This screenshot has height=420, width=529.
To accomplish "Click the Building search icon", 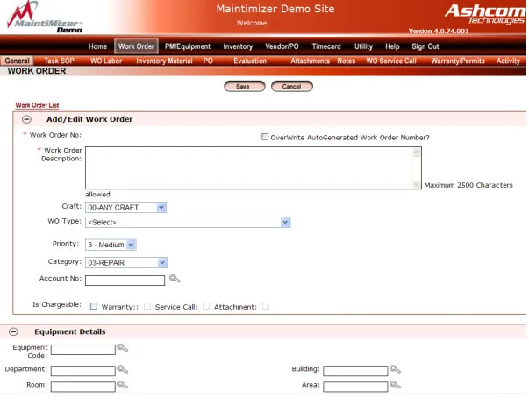I will coord(395,369).
